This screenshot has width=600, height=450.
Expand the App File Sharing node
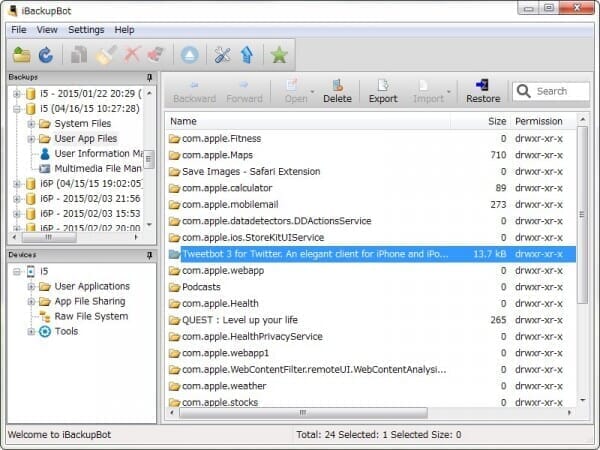[31, 302]
